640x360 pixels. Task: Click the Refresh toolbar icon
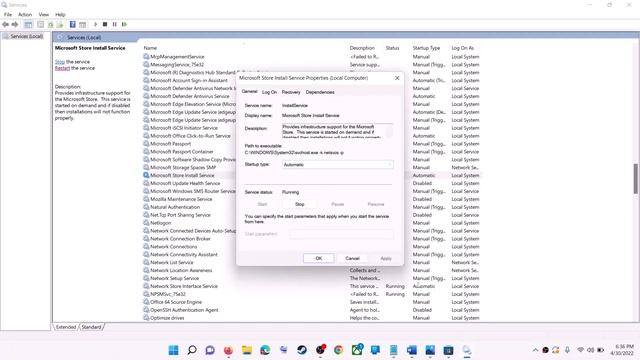point(51,24)
